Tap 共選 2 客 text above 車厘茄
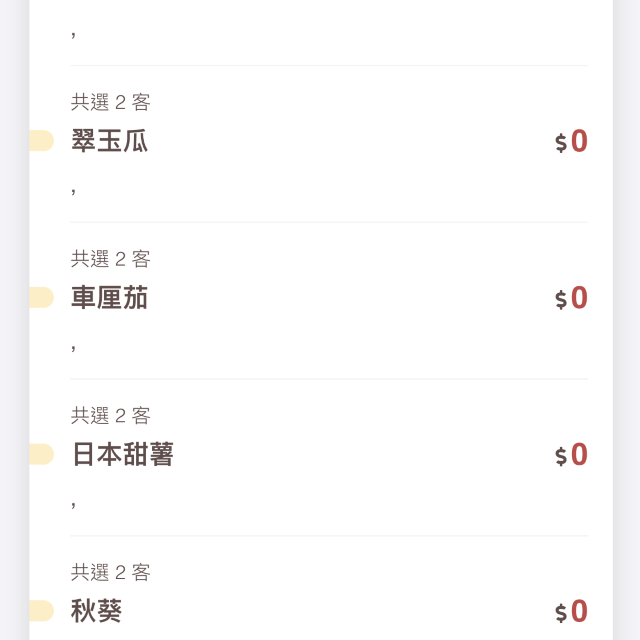640x640 pixels. (x=111, y=259)
